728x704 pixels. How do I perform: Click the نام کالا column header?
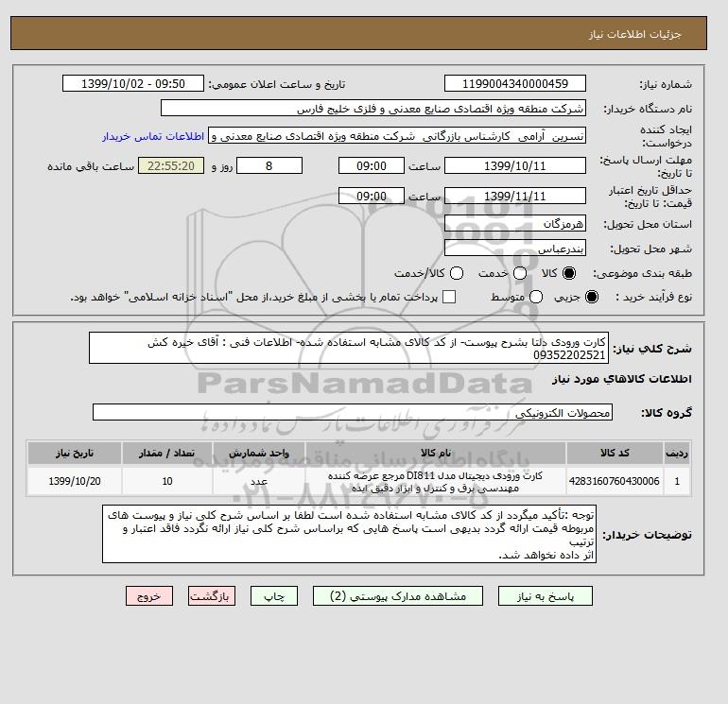point(436,453)
